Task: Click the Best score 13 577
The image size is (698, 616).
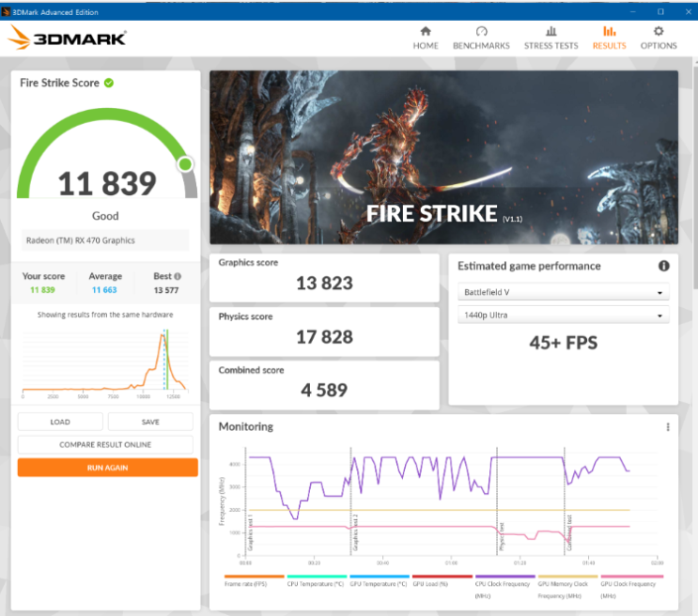Action: point(166,290)
